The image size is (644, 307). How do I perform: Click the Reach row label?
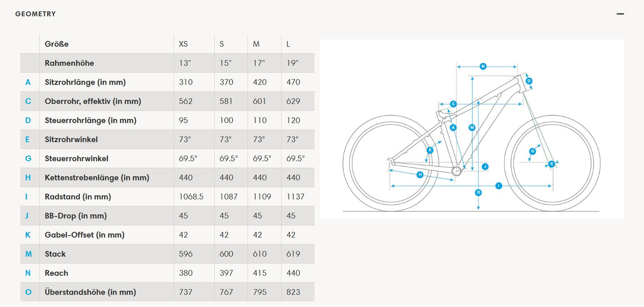[57, 273]
